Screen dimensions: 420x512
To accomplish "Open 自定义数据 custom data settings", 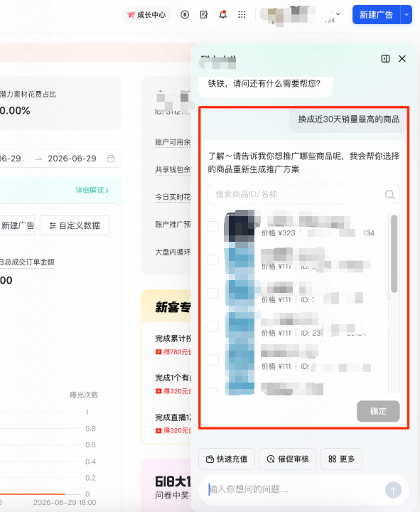I will [75, 225].
